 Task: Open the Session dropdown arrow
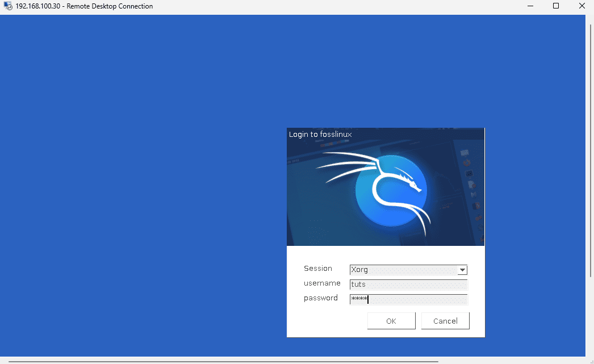462,270
